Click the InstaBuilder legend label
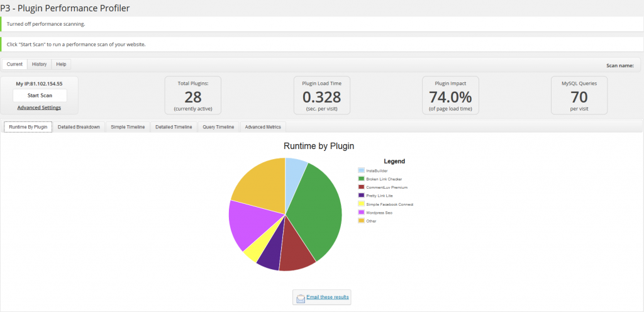 (377, 170)
